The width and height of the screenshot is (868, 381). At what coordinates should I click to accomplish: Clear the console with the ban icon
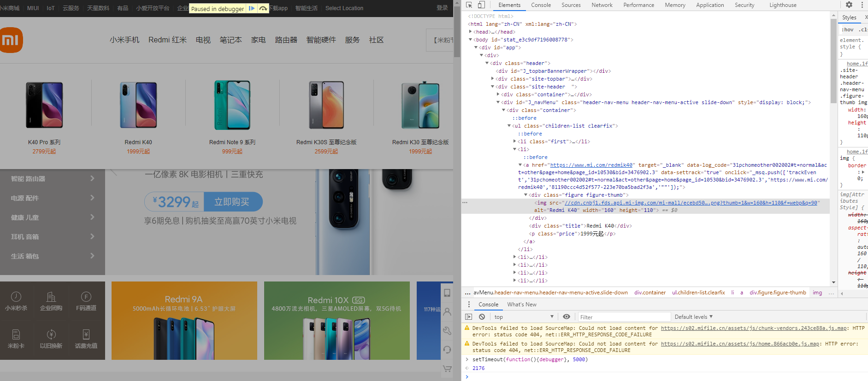pos(482,317)
